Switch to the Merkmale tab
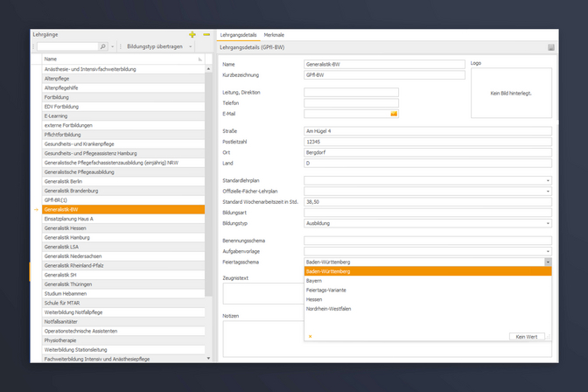Viewport: 588px width, 392px height. pos(274,35)
